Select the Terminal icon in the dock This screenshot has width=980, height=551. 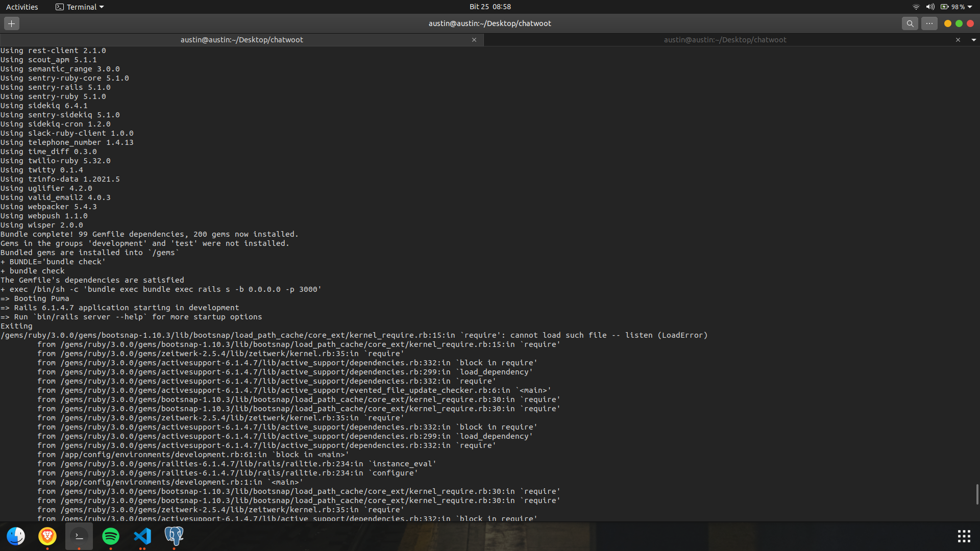tap(79, 536)
